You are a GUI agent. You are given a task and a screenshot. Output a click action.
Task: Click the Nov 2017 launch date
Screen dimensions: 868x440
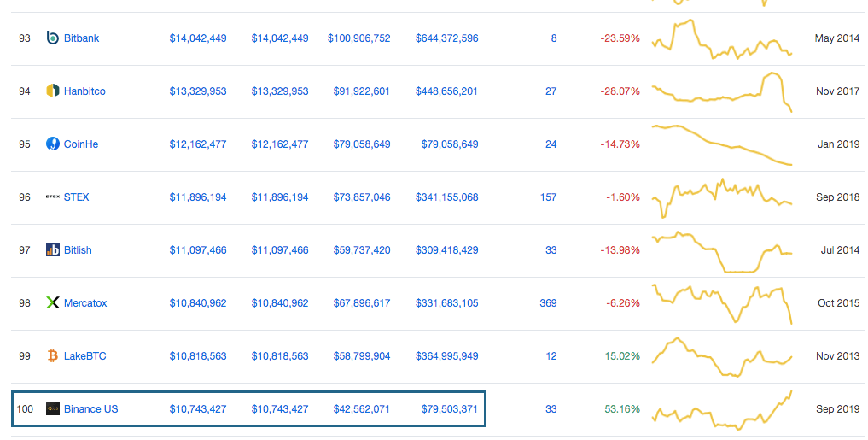(837, 91)
